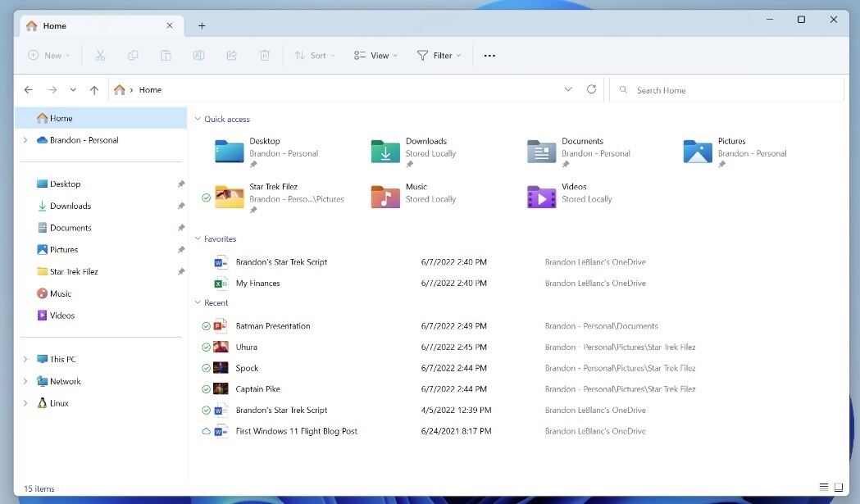This screenshot has height=504, width=860.
Task: Collapse the Quick access section
Action: click(x=198, y=120)
